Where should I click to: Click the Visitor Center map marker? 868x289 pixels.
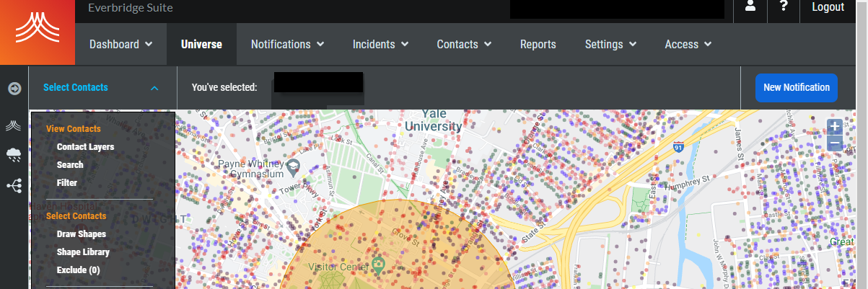tap(377, 266)
